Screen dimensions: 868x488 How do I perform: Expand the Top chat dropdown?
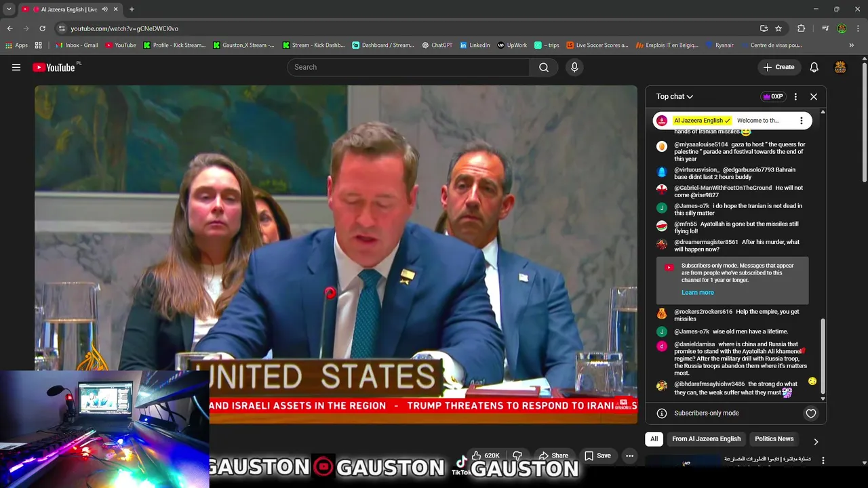click(675, 97)
